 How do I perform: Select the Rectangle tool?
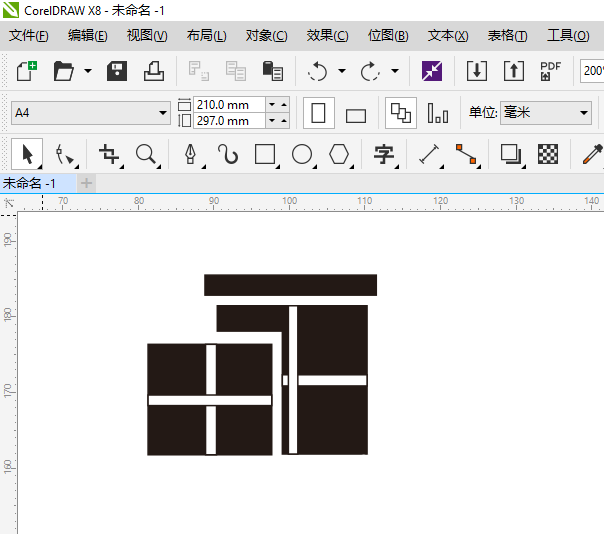click(x=265, y=154)
